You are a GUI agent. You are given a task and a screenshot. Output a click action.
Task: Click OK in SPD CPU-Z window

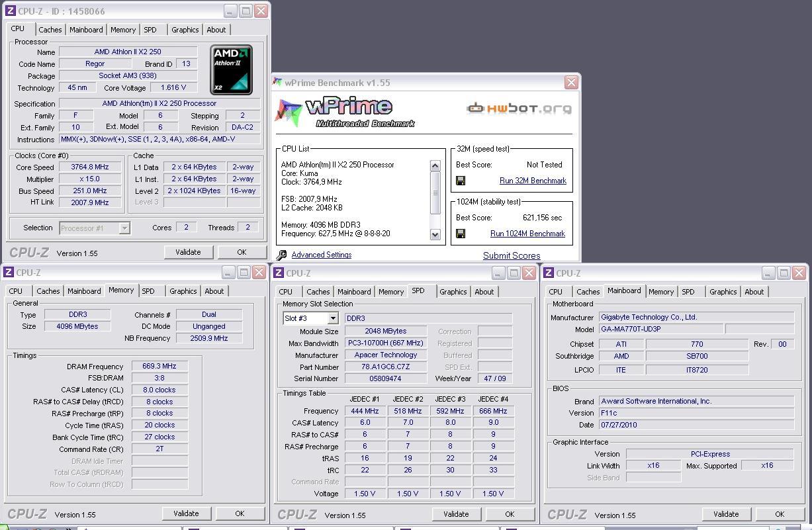(x=510, y=514)
